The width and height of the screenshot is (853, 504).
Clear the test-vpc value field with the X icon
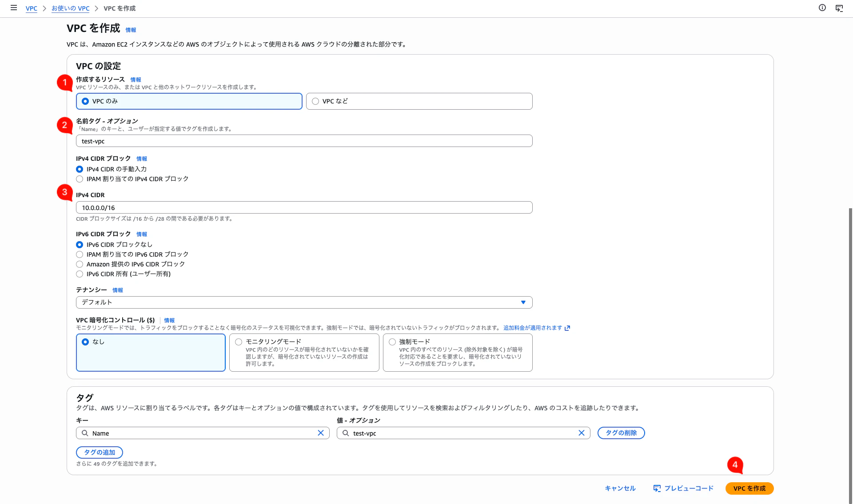582,433
